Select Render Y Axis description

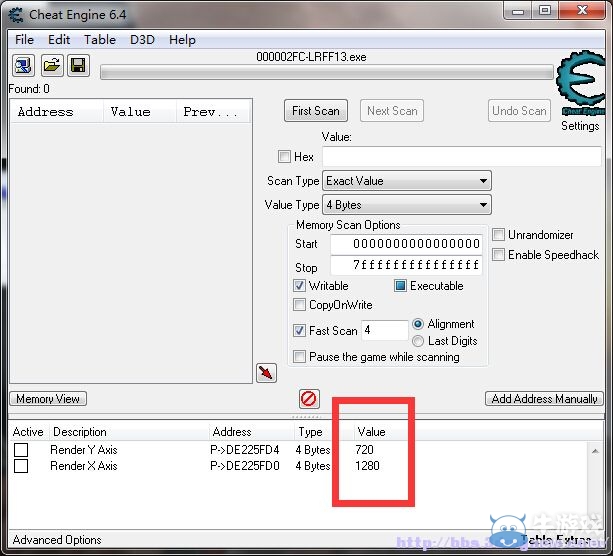[84, 450]
